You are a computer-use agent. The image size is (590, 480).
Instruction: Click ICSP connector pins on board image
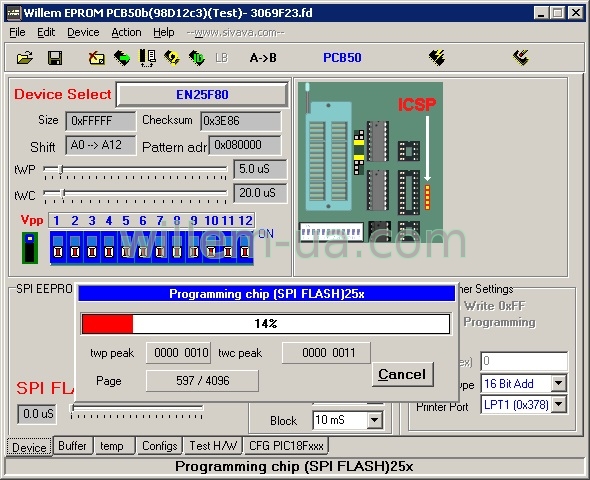tap(427, 197)
